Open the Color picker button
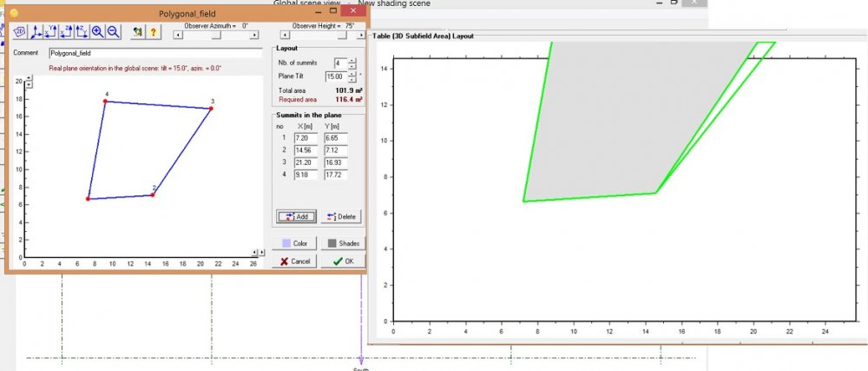868x371 pixels. (295, 243)
